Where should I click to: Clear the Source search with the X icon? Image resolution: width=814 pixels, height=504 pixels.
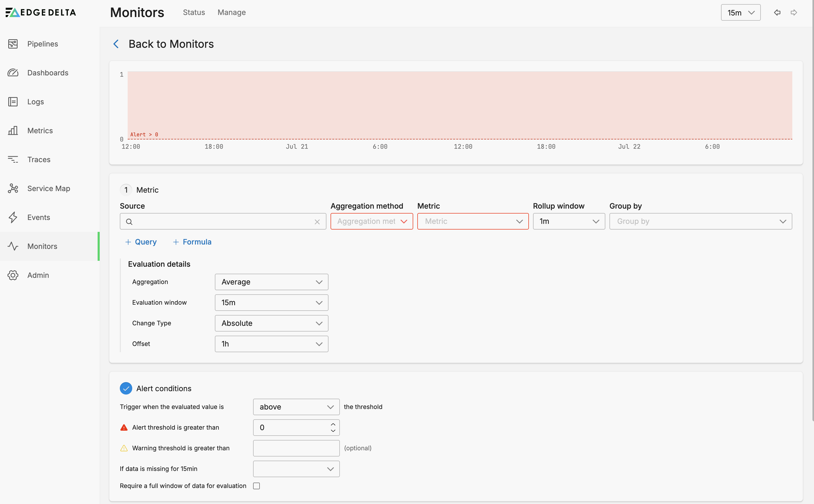(317, 222)
